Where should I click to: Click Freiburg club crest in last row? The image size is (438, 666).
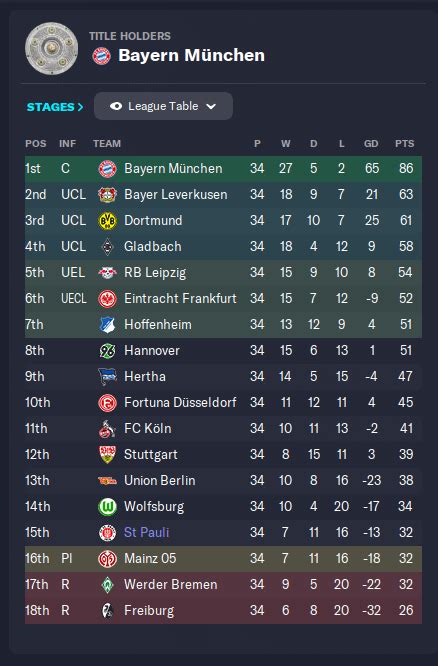pos(107,611)
